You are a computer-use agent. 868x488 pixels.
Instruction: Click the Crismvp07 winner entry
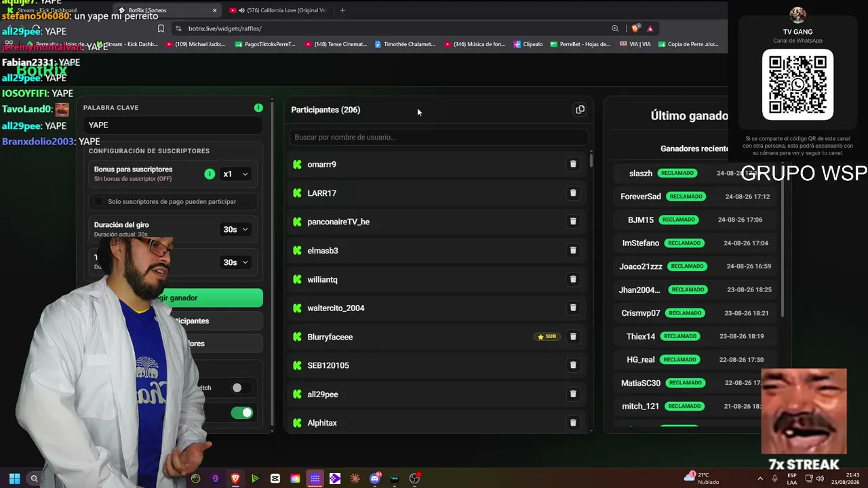[x=695, y=313]
